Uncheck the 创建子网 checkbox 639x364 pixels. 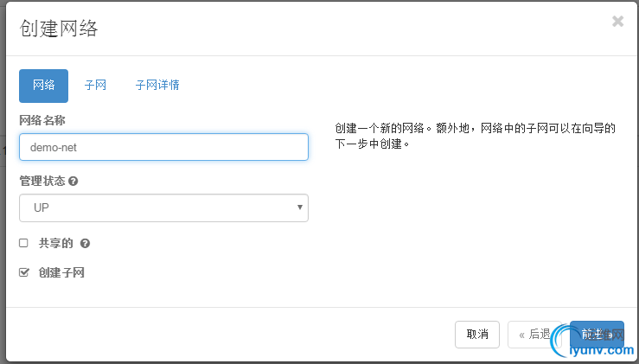pos(24,272)
